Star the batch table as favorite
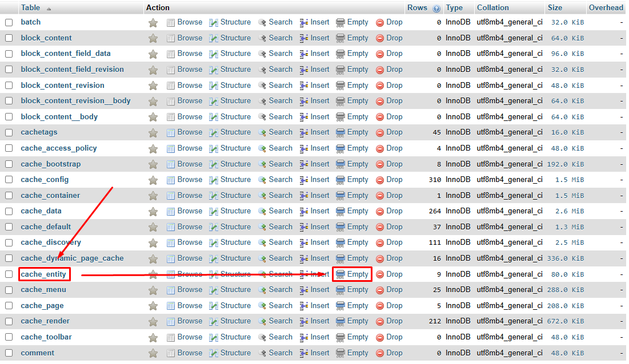This screenshot has width=629, height=364. (x=153, y=23)
